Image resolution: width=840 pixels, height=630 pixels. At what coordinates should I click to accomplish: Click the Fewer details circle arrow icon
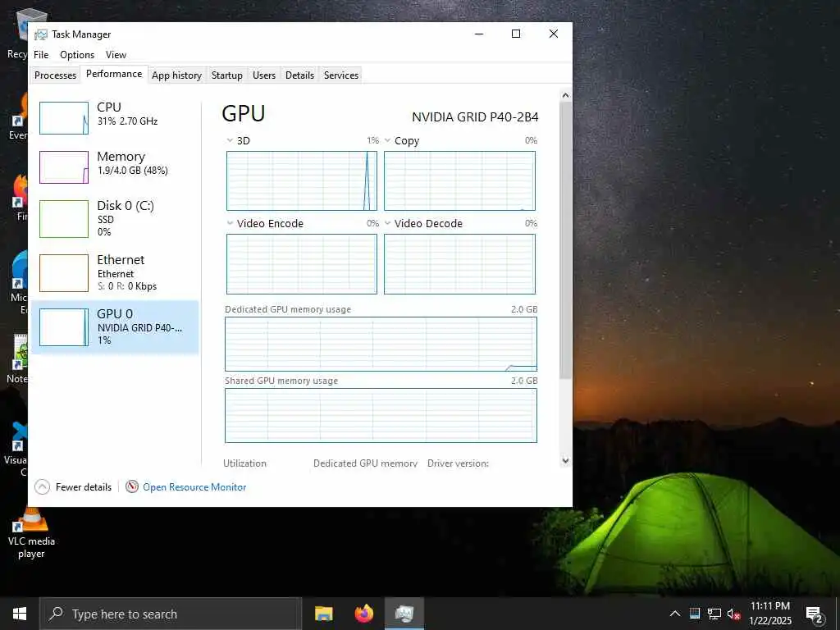(x=43, y=487)
